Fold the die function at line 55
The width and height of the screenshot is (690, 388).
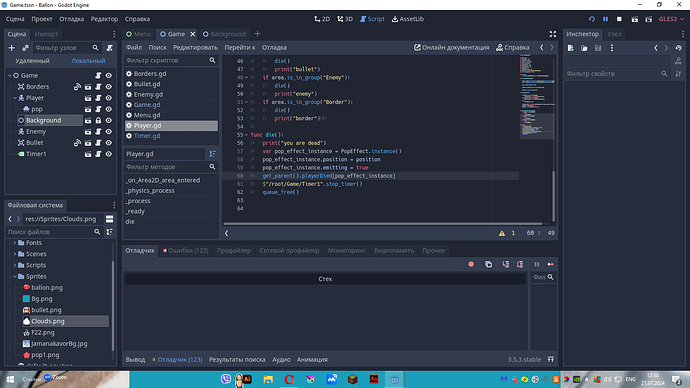246,135
